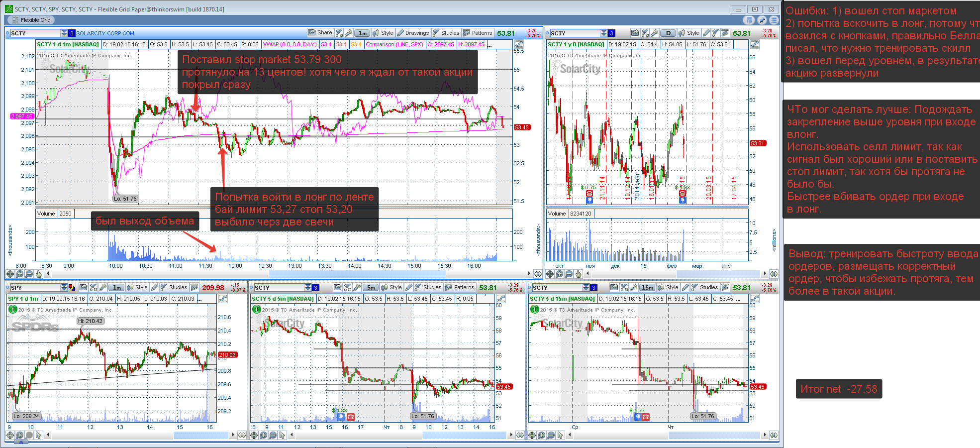This screenshot has width=980, height=448.
Task: Click Comparison (LINE, SPX) study label
Action: (394, 44)
